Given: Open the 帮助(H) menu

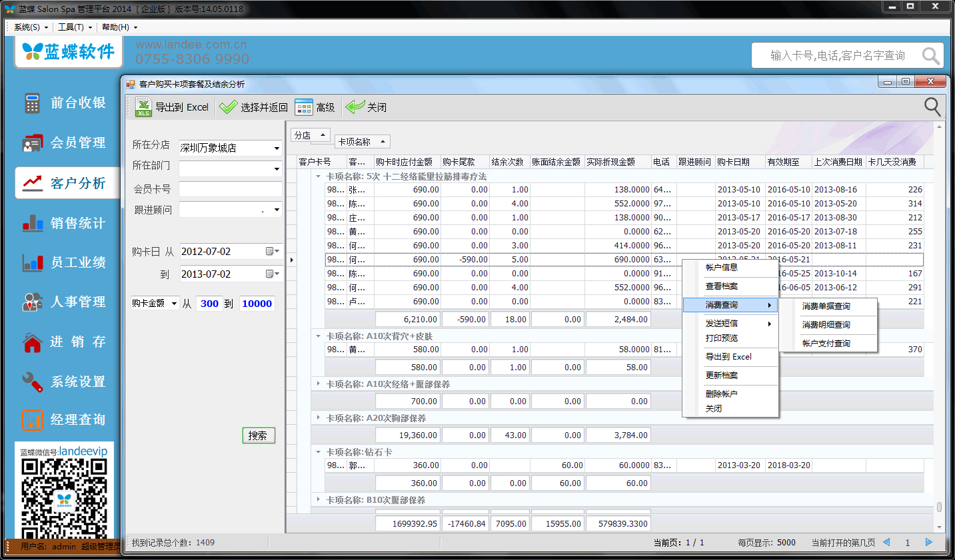Looking at the screenshot, I should 119,27.
